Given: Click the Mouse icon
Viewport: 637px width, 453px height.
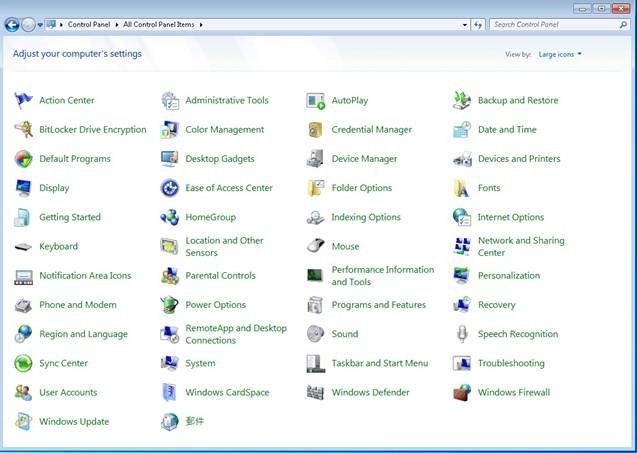Looking at the screenshot, I should pyautogui.click(x=316, y=246).
